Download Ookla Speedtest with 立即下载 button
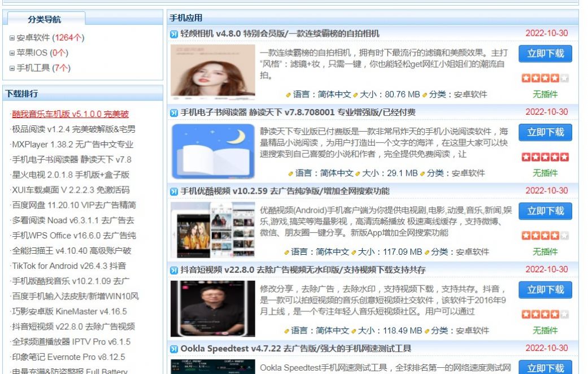Screen dimensions: 588x374 click(545, 367)
